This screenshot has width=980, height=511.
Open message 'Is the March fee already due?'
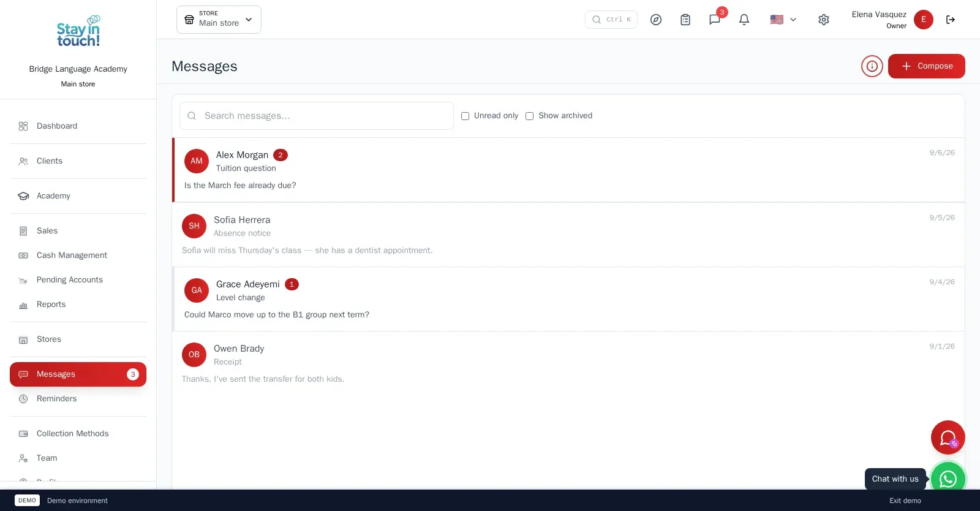point(568,170)
